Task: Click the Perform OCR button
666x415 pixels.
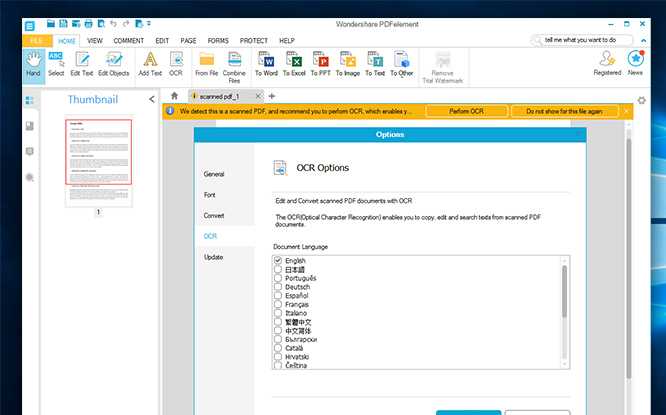Action: [465, 111]
